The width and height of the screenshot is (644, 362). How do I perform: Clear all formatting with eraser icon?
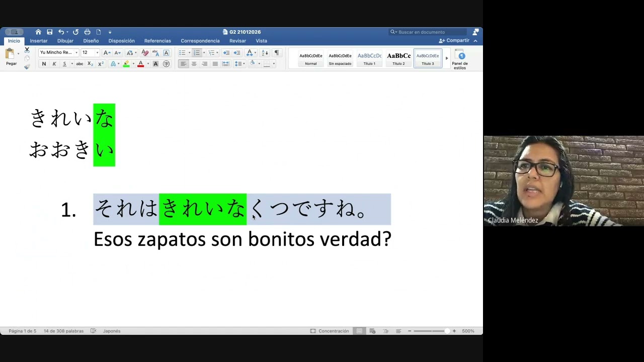point(145,52)
